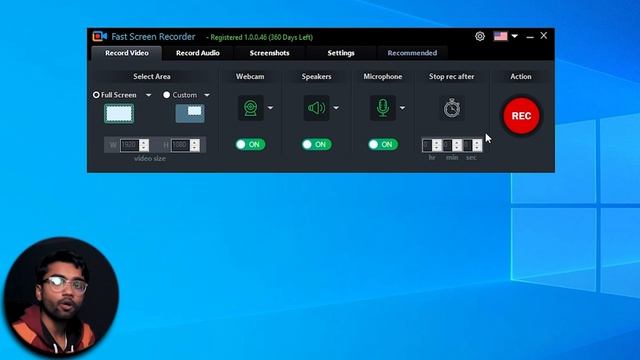Expand the language dropdown arrow beside flag
Image resolution: width=640 pixels, height=360 pixels.
point(515,36)
